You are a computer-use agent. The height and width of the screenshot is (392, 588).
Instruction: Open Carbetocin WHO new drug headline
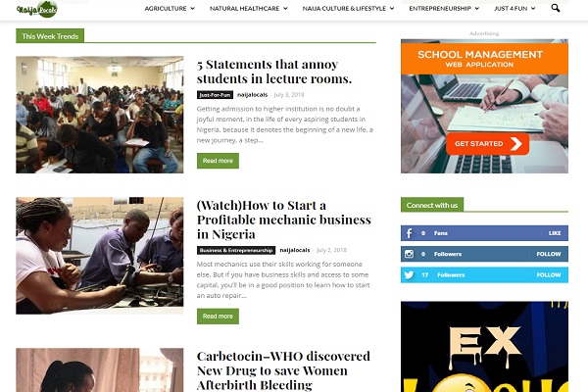283,370
